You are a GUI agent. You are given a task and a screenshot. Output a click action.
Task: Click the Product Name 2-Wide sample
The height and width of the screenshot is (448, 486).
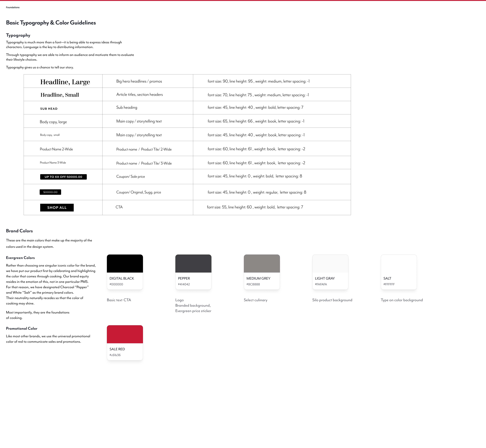(56, 149)
